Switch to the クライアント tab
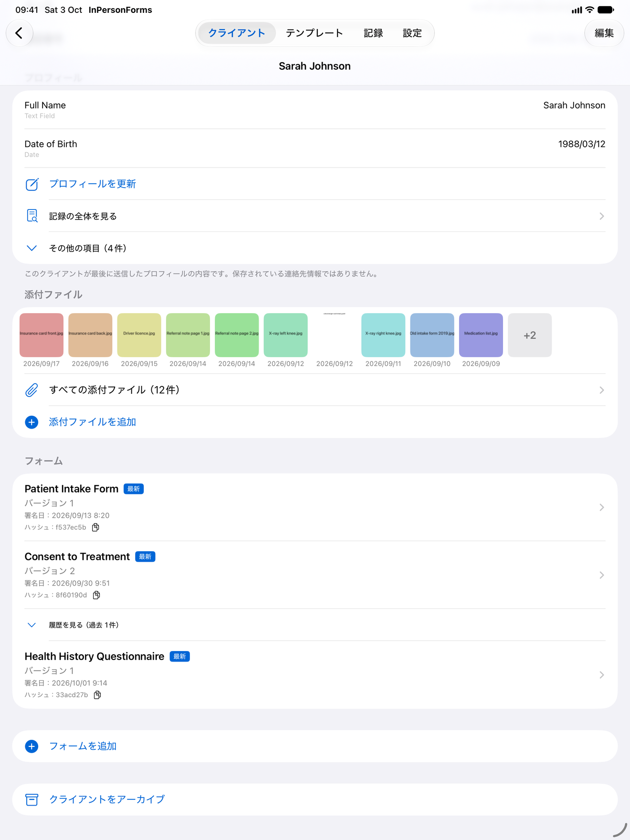Image resolution: width=630 pixels, height=840 pixels. [x=237, y=33]
